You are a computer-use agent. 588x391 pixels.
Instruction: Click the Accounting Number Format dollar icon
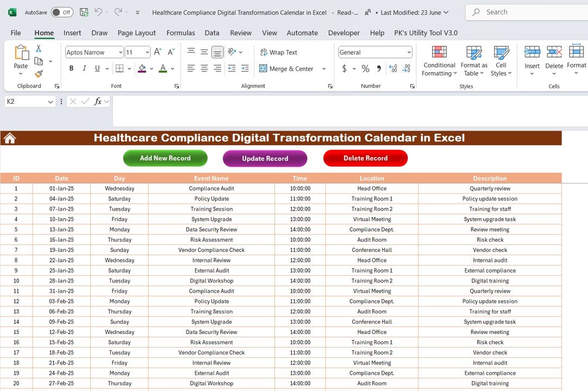point(344,68)
